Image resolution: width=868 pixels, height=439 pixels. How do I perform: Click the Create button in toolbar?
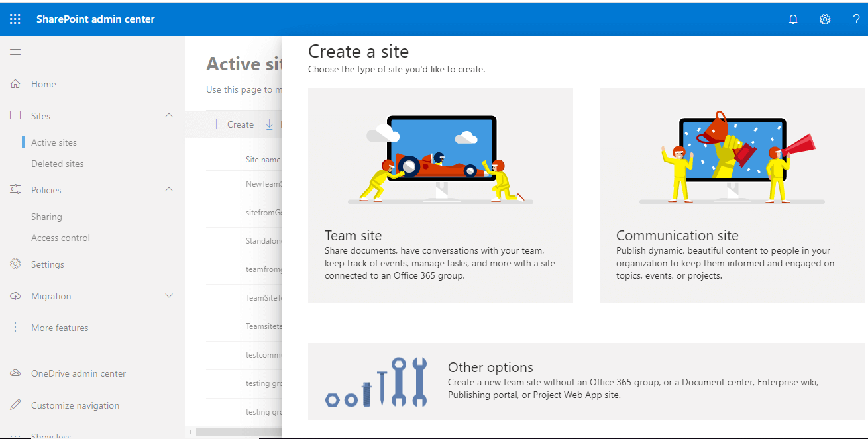pyautogui.click(x=233, y=124)
